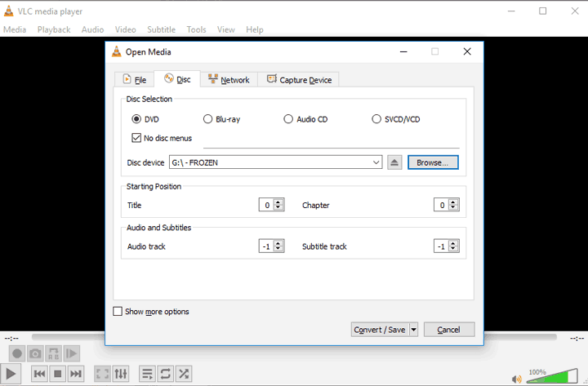The height and width of the screenshot is (386, 588).
Task: Click the Subtitle track number field
Action: pyautogui.click(x=442, y=246)
